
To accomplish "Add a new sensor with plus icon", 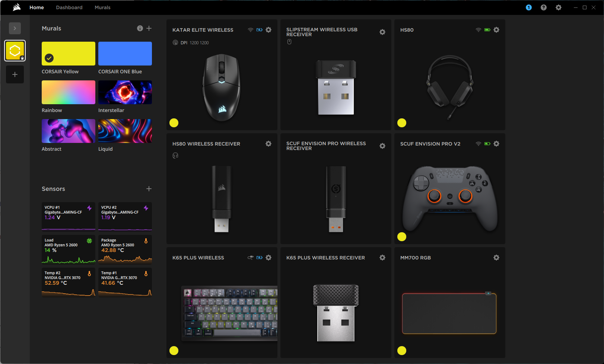I will coord(149,189).
